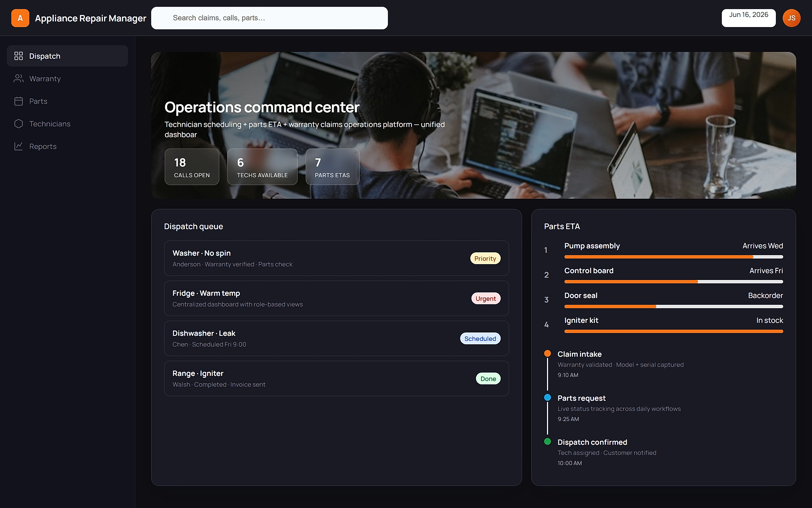Click the Dispatch confirmed title
Image resolution: width=812 pixels, height=508 pixels.
(592, 442)
